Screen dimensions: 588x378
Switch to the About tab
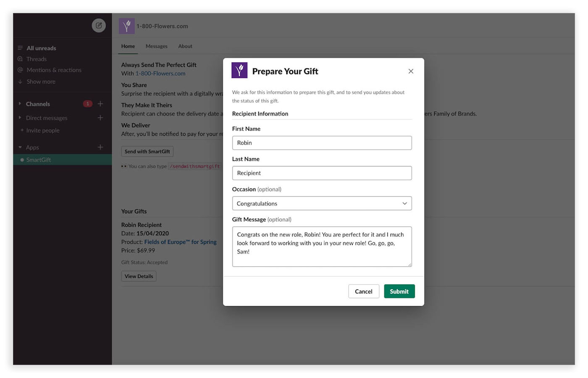185,46
